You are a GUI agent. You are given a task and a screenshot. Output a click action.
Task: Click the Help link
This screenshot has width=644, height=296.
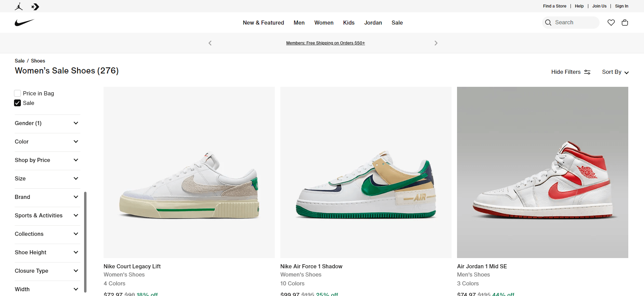point(579,6)
